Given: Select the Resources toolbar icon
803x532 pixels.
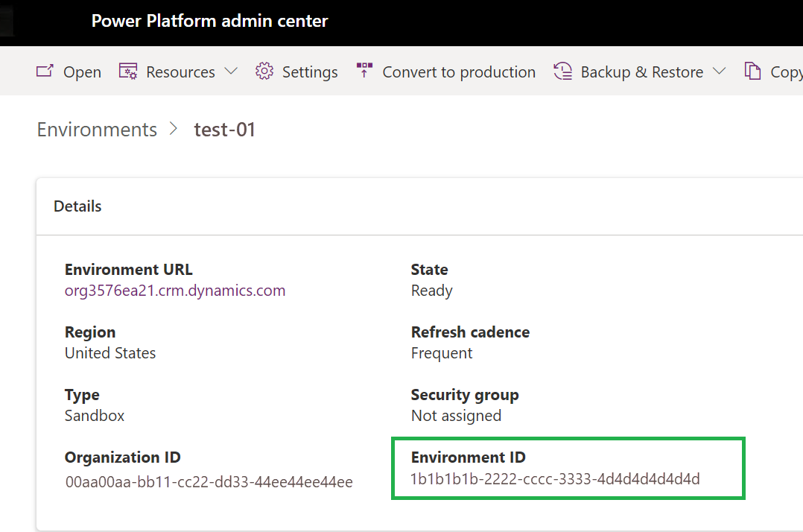Looking at the screenshot, I should [x=128, y=71].
